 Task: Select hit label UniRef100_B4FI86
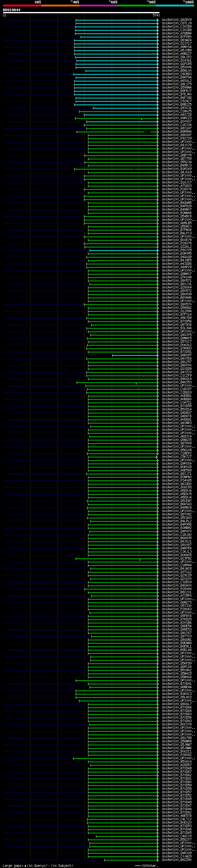pyautogui.click(x=176, y=98)
